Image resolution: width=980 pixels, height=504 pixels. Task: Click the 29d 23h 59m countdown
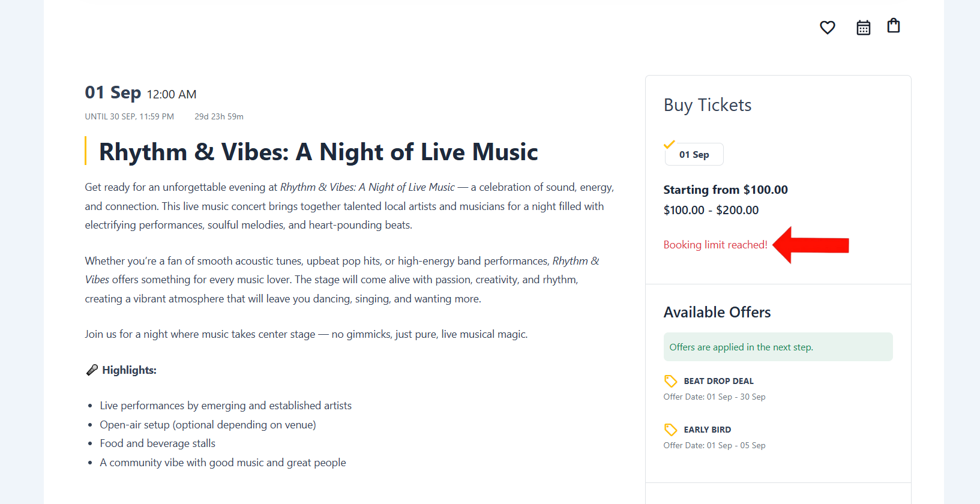[x=219, y=116]
